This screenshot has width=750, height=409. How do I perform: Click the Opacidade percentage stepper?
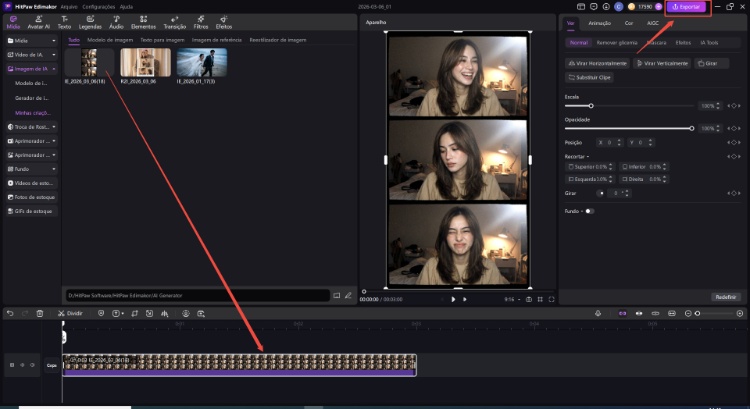click(717, 128)
